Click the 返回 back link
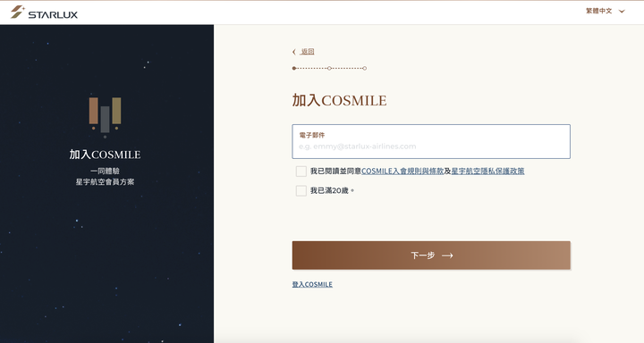Viewport: 644px width, 343px height. (308, 51)
